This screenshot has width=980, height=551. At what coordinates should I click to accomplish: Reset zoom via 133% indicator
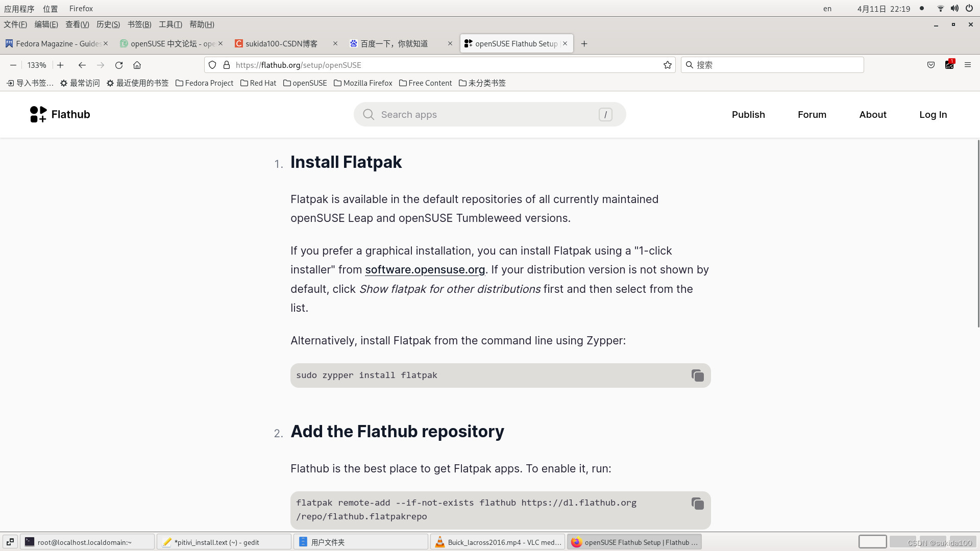coord(37,65)
